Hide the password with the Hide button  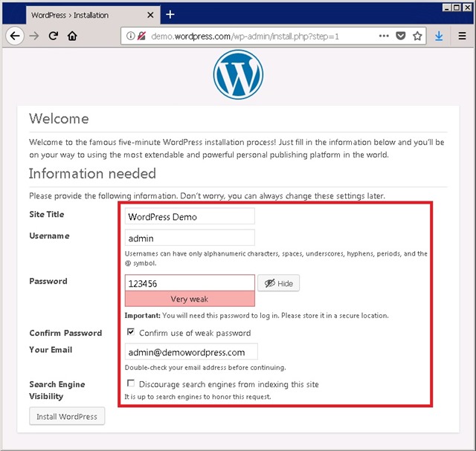click(x=278, y=283)
